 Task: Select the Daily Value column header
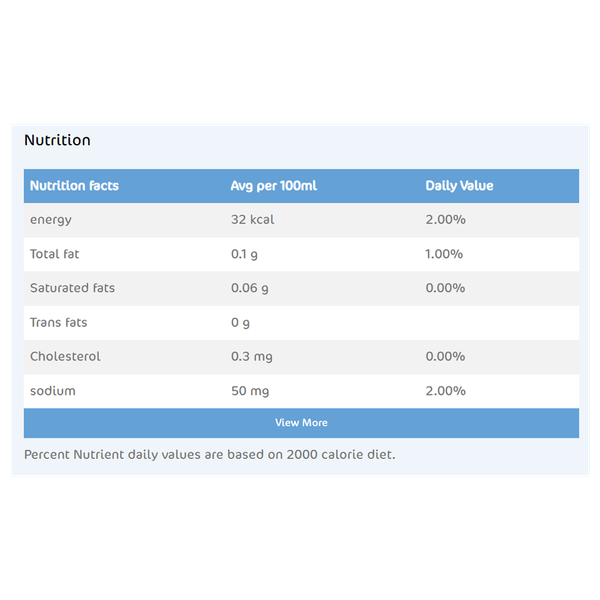coord(459,186)
